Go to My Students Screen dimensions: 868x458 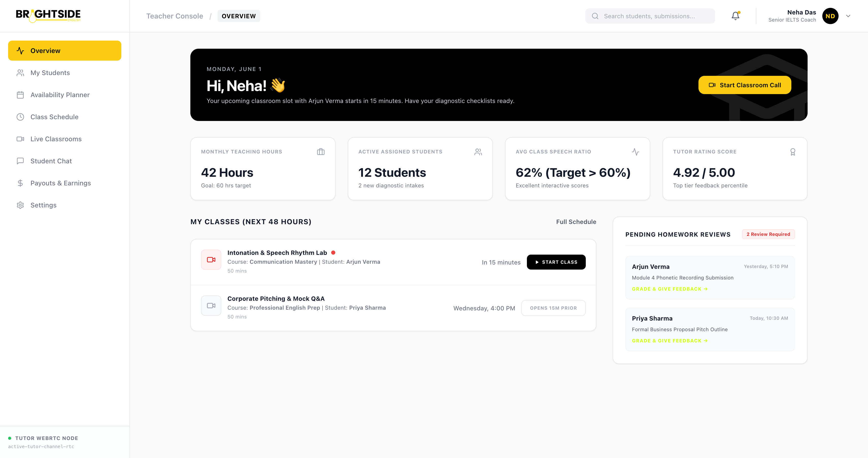pos(65,73)
